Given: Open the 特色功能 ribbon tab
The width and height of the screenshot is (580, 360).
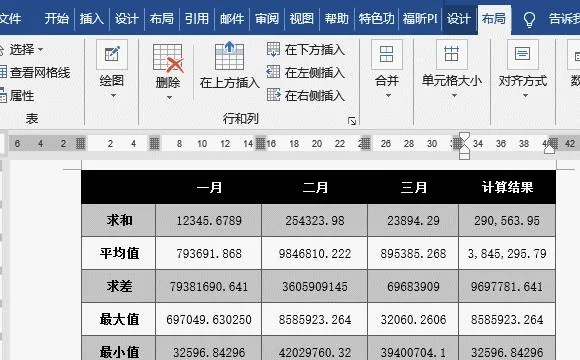Looking at the screenshot, I should tap(377, 18).
